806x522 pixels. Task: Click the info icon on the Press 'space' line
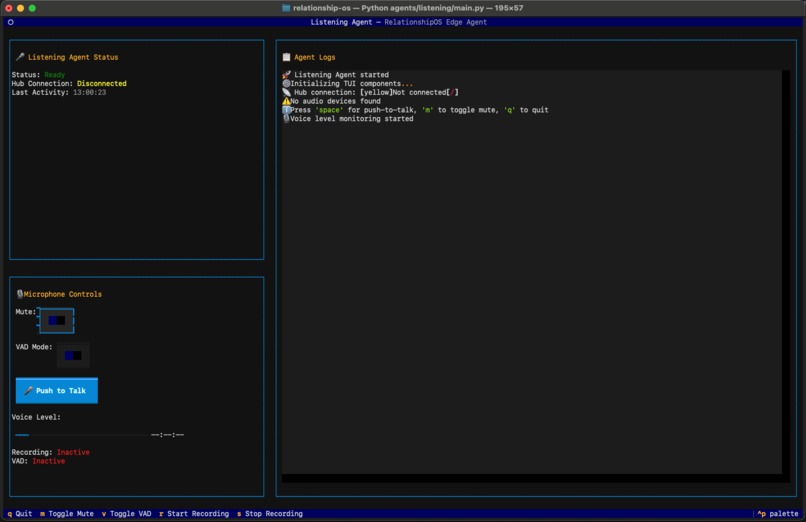[286, 110]
